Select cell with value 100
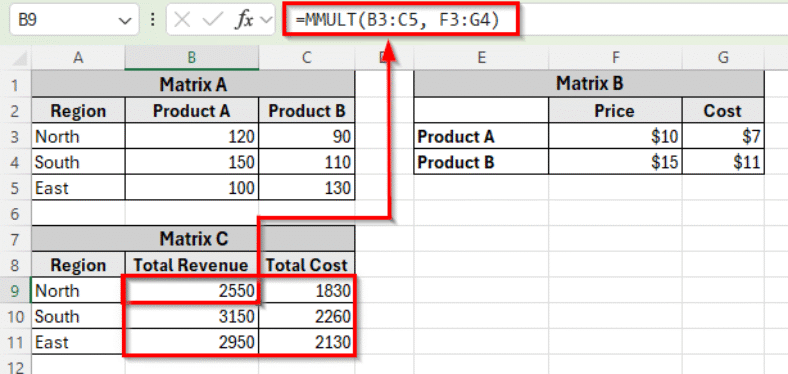 (x=191, y=188)
